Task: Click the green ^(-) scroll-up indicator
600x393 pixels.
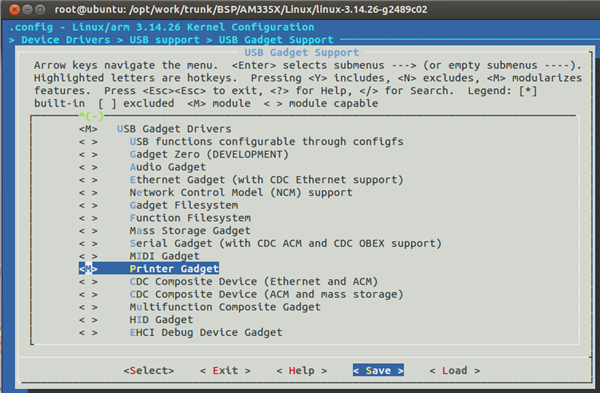Action: pos(91,116)
